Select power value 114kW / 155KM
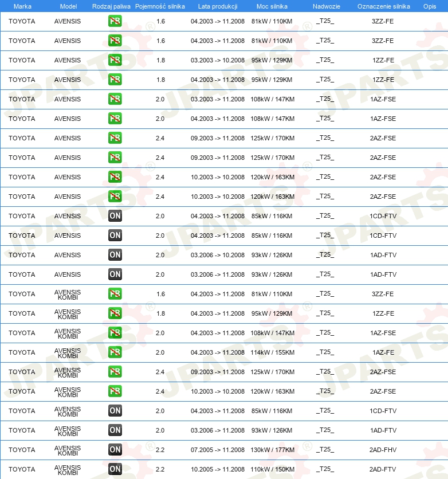This screenshot has width=448, height=479. point(272,352)
